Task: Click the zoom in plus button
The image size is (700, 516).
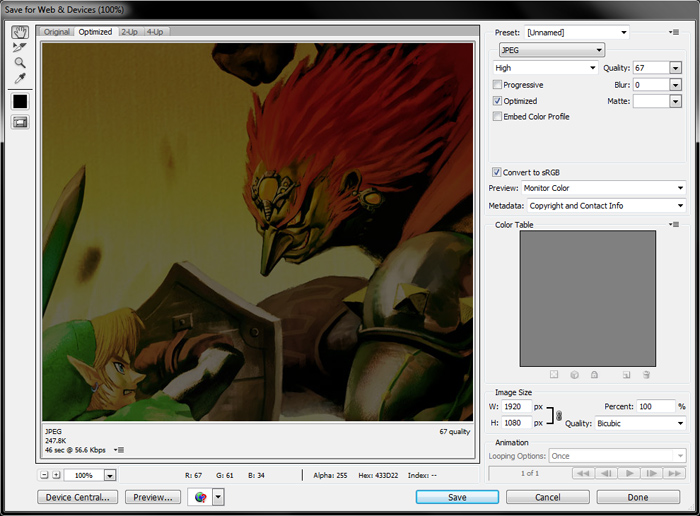Action: tap(56, 475)
